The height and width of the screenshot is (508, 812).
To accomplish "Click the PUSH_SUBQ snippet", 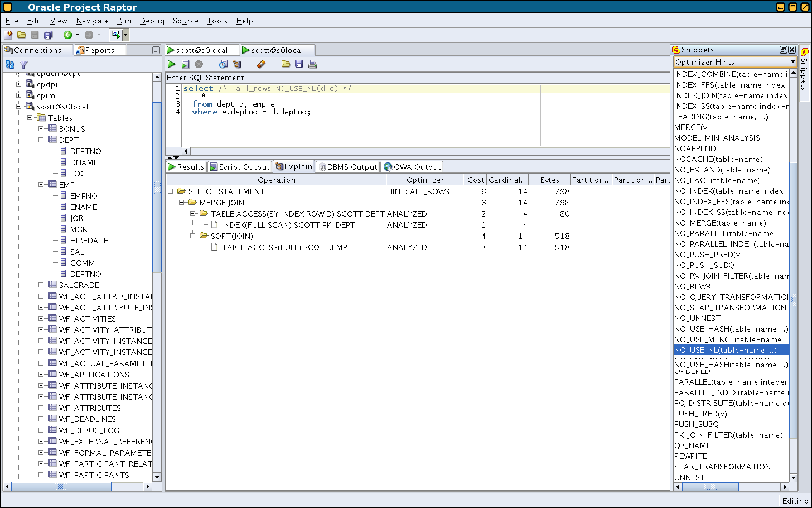I will point(697,424).
